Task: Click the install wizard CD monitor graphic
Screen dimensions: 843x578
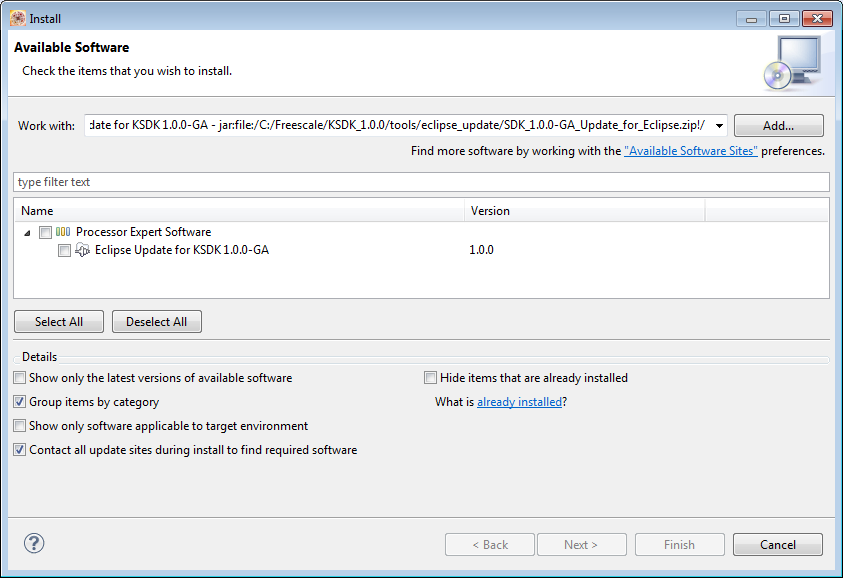Action: tap(791, 62)
